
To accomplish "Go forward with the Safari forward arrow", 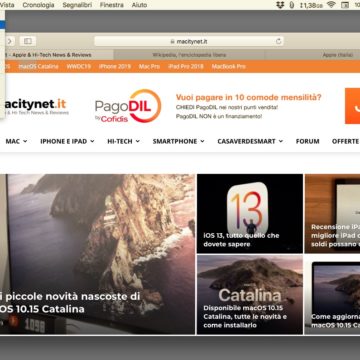I will pos(9,41).
